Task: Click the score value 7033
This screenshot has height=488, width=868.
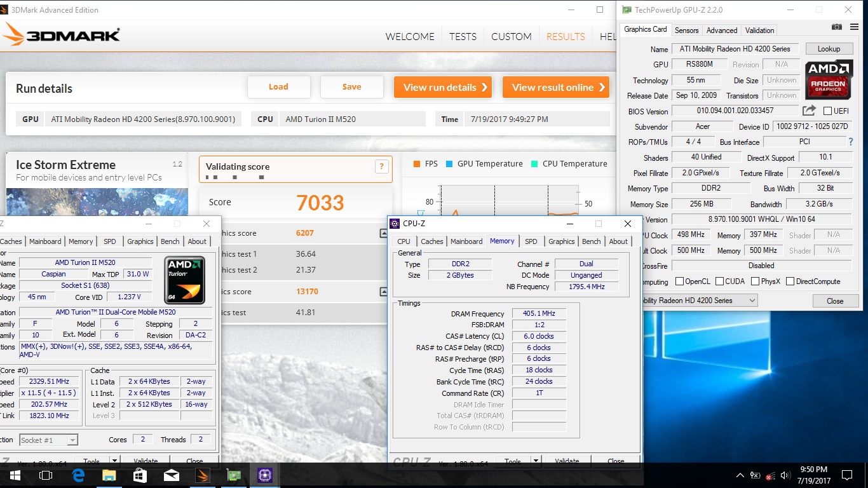Action: point(320,203)
